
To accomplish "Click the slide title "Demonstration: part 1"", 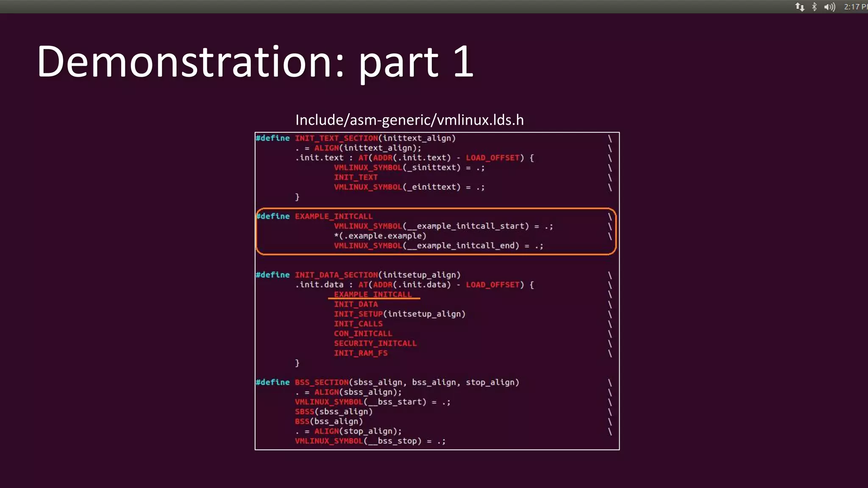I will click(255, 62).
